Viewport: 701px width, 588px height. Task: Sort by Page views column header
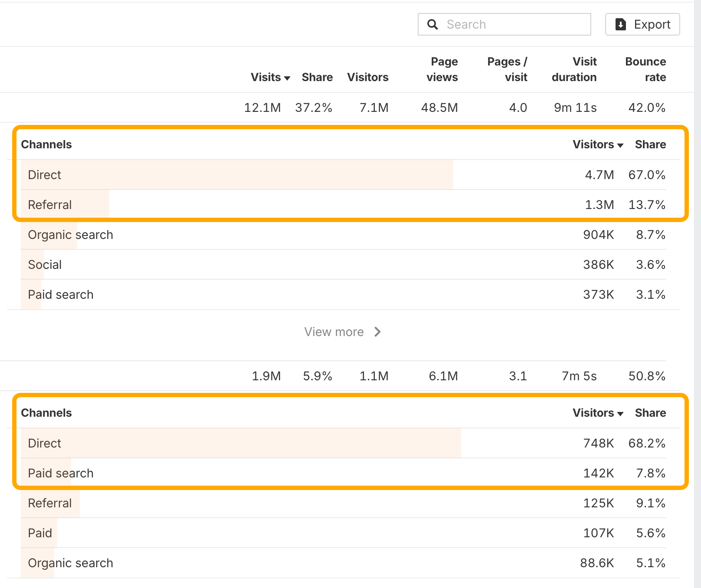442,69
